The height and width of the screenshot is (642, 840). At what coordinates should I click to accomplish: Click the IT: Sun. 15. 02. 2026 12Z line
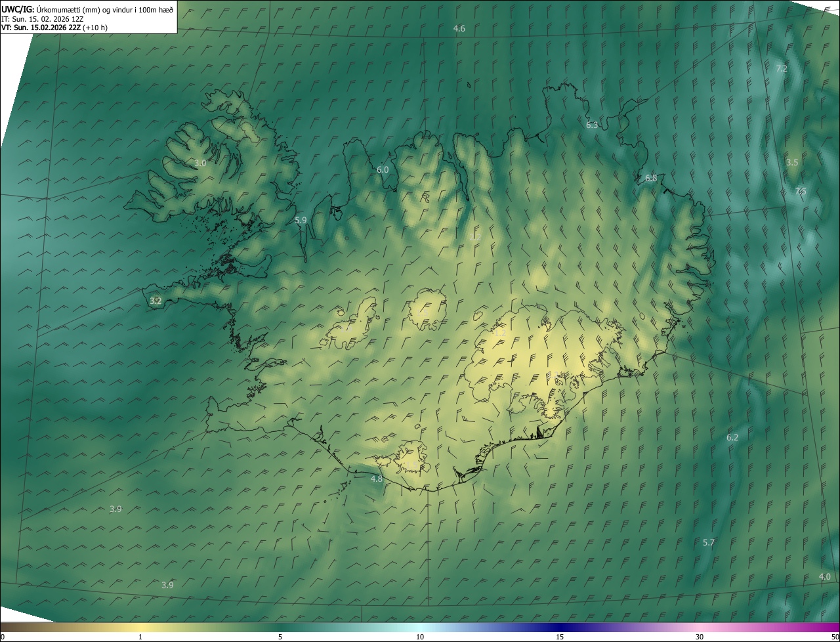tap(43, 19)
